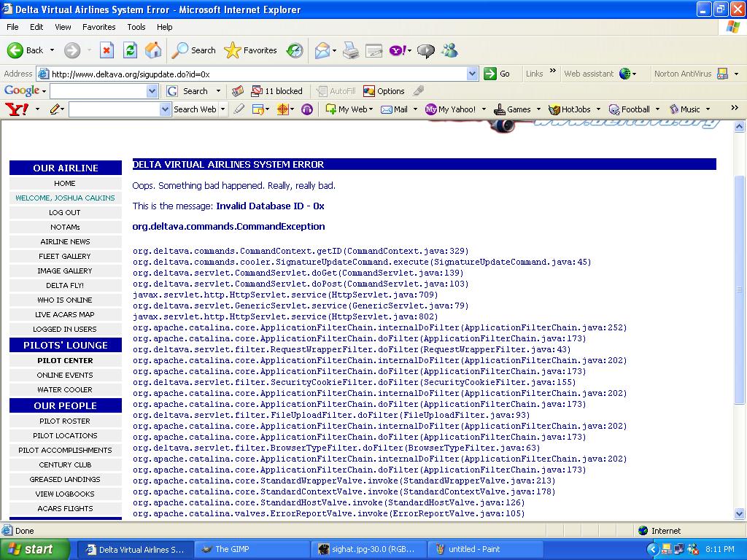Click the 11 blocked popup blocker button
Viewport: 747px width, 560px height.
pos(276,91)
